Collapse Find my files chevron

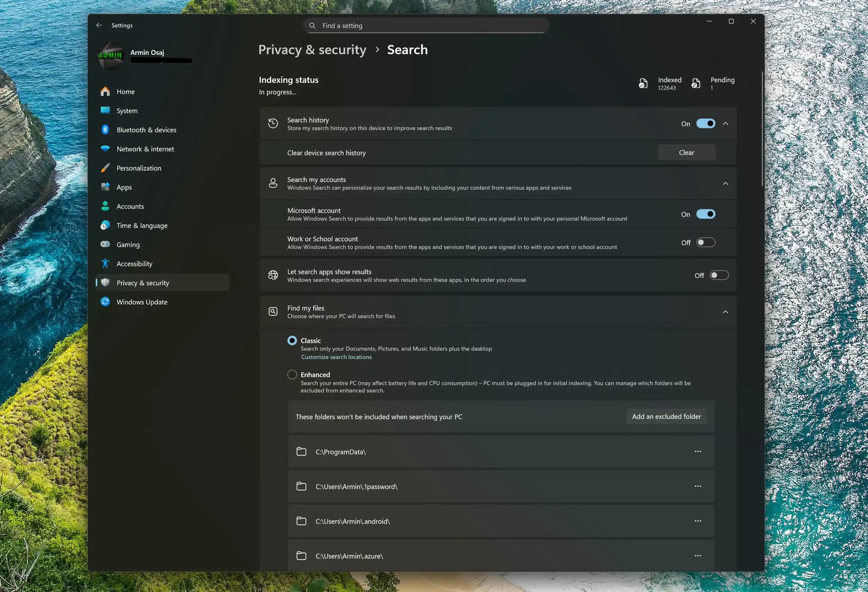click(725, 312)
